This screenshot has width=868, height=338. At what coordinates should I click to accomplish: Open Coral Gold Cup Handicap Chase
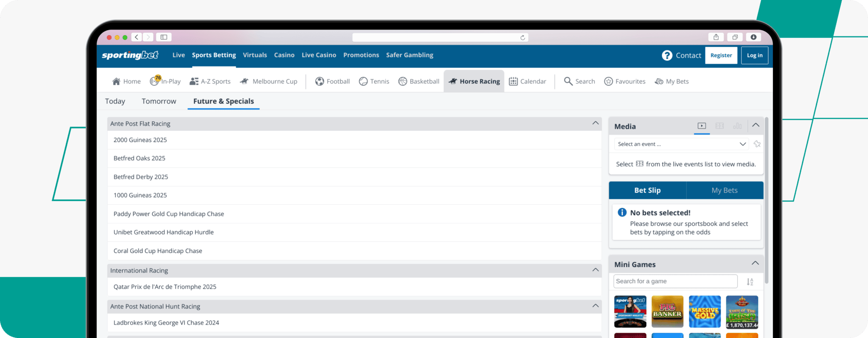(x=354, y=251)
